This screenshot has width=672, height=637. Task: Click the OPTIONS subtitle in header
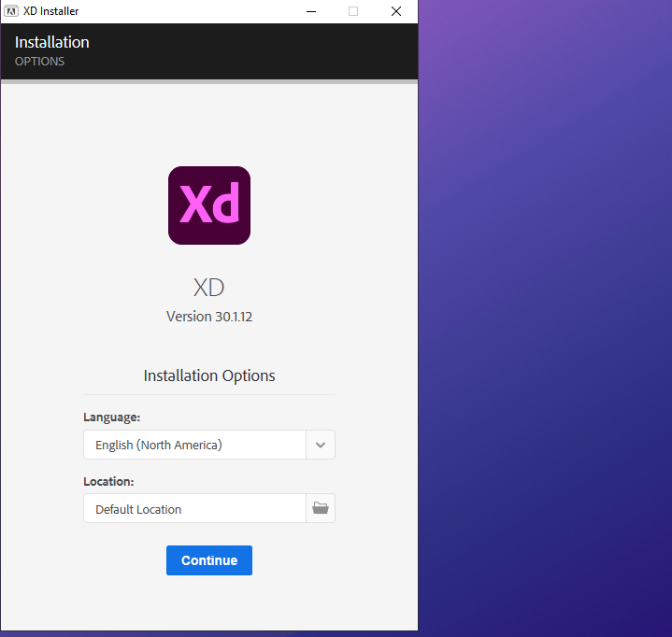coord(39,62)
